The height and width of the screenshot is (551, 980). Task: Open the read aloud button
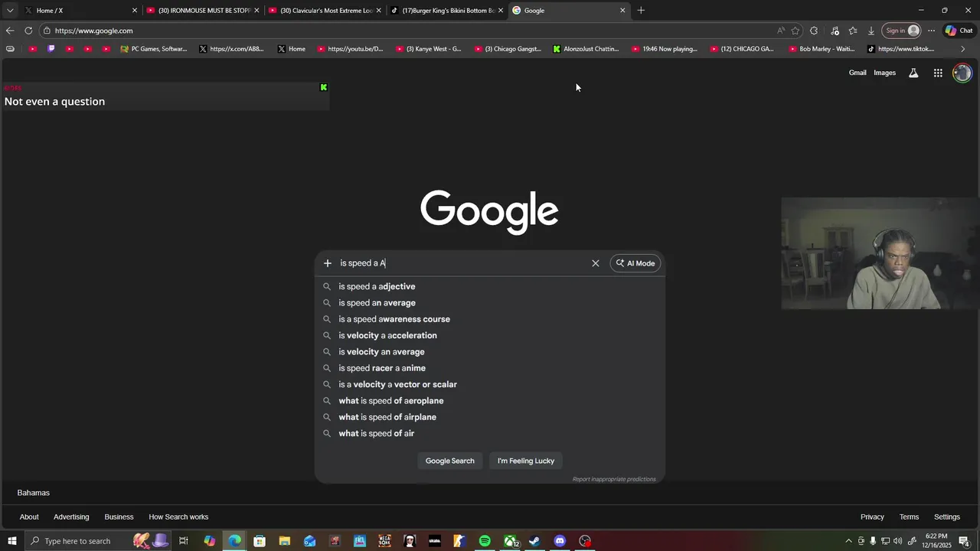[x=780, y=31]
